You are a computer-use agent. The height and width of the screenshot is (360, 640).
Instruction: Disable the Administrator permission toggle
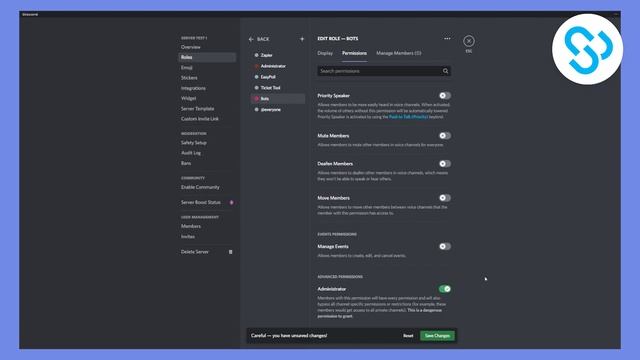[x=444, y=289]
